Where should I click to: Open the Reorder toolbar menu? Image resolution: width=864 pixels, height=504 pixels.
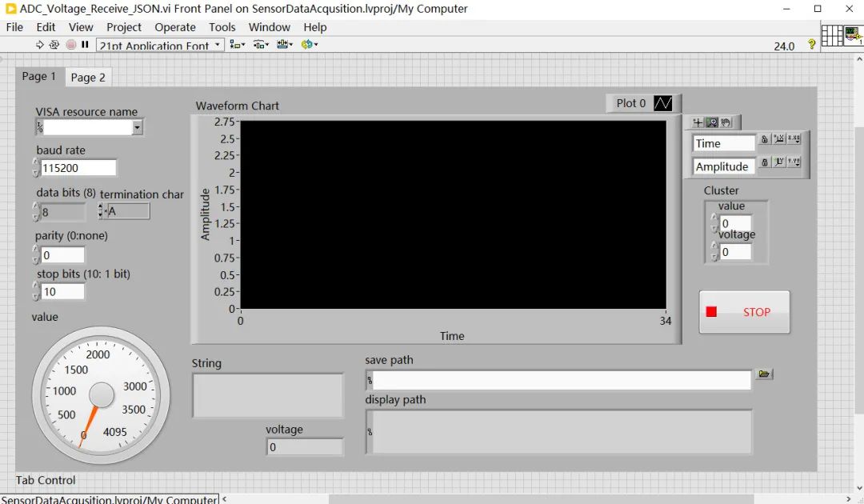click(310, 45)
